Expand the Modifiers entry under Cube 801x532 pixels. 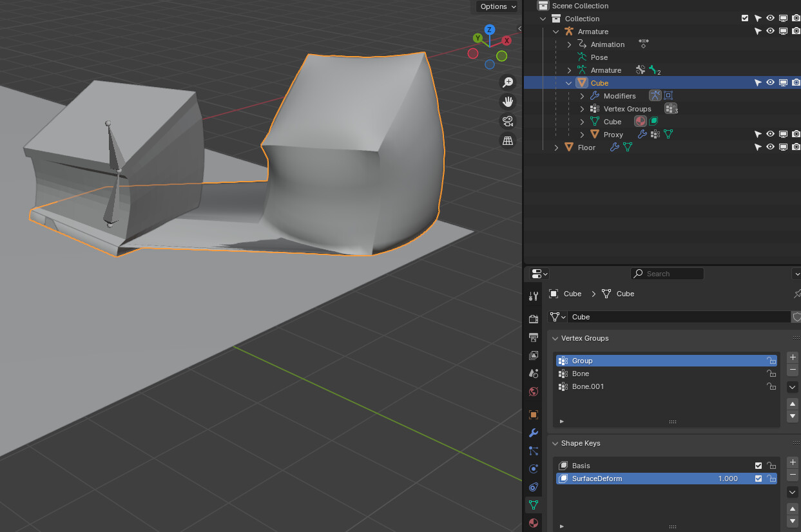[582, 96]
